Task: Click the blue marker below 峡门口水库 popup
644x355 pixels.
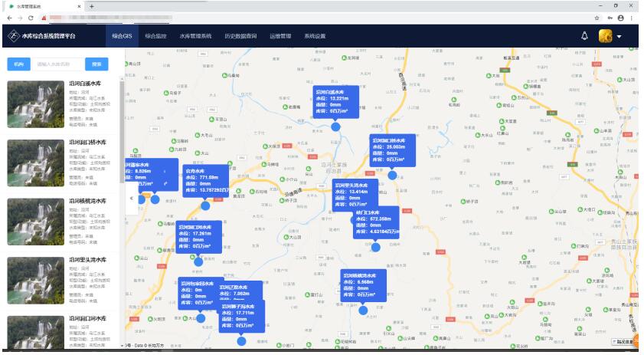Action: [375, 247]
